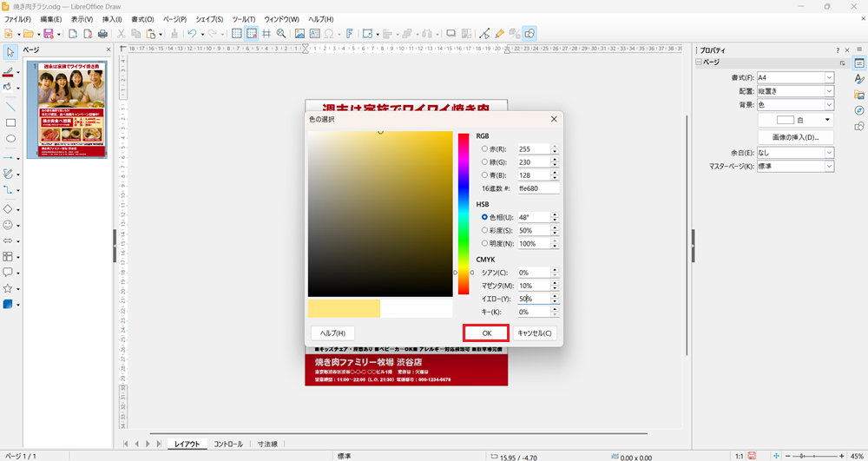868x461 pixels.
Task: Open the 余白(E) margin dropdown
Action: pos(795,152)
